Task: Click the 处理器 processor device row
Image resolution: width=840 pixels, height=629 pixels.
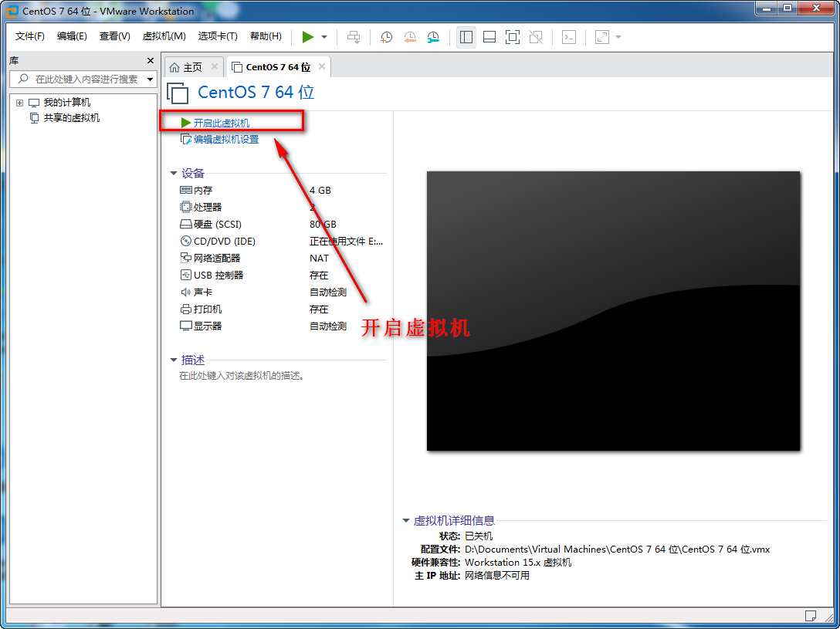Action: click(281, 207)
